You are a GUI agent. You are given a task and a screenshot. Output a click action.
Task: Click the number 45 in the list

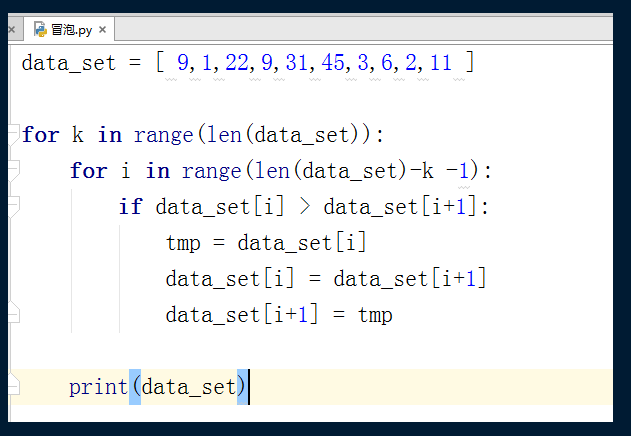333,63
